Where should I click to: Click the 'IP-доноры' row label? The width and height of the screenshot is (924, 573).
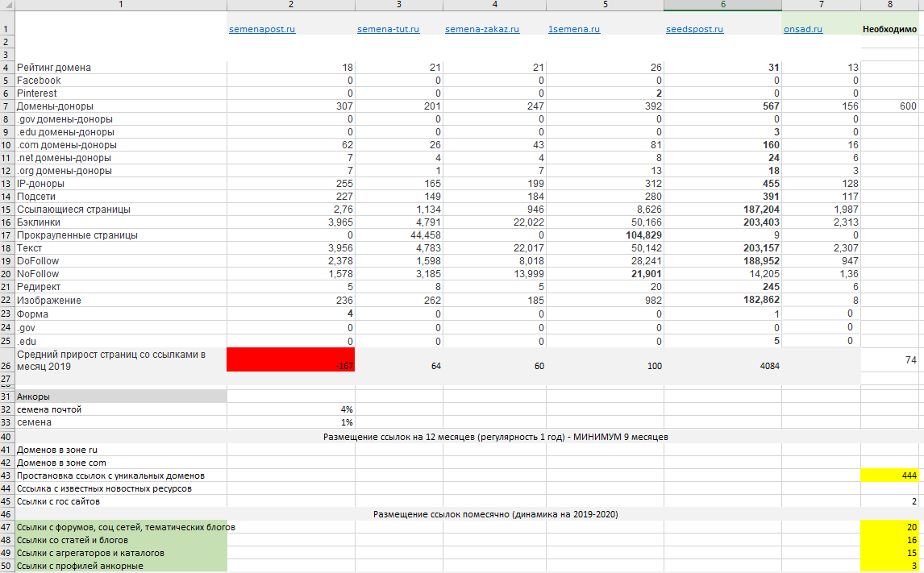(x=40, y=183)
